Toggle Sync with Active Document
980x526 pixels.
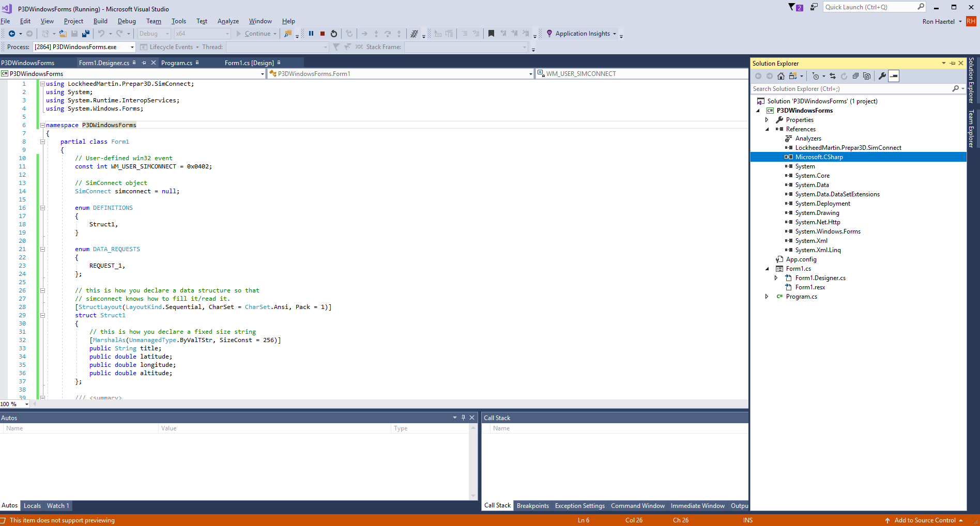833,76
